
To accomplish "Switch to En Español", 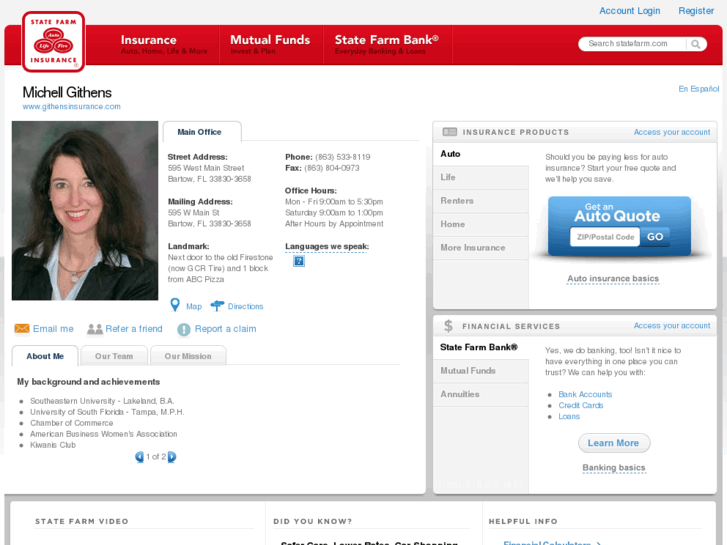I will tap(699, 89).
